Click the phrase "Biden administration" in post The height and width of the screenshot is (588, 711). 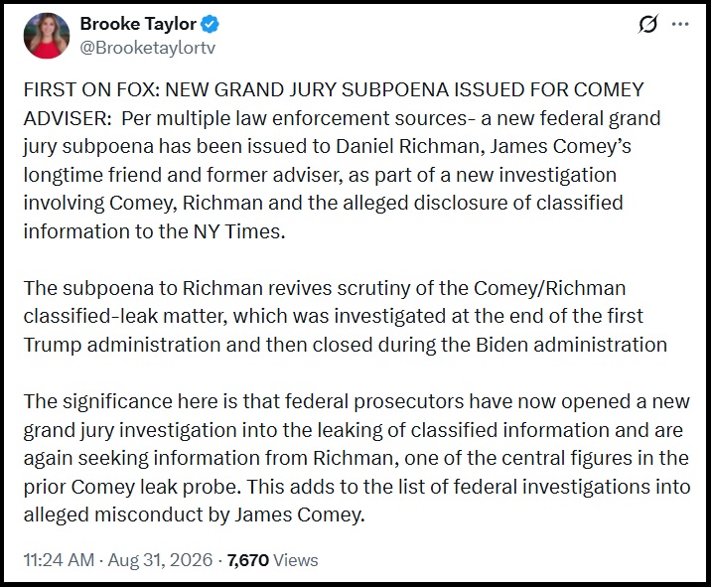click(x=571, y=345)
